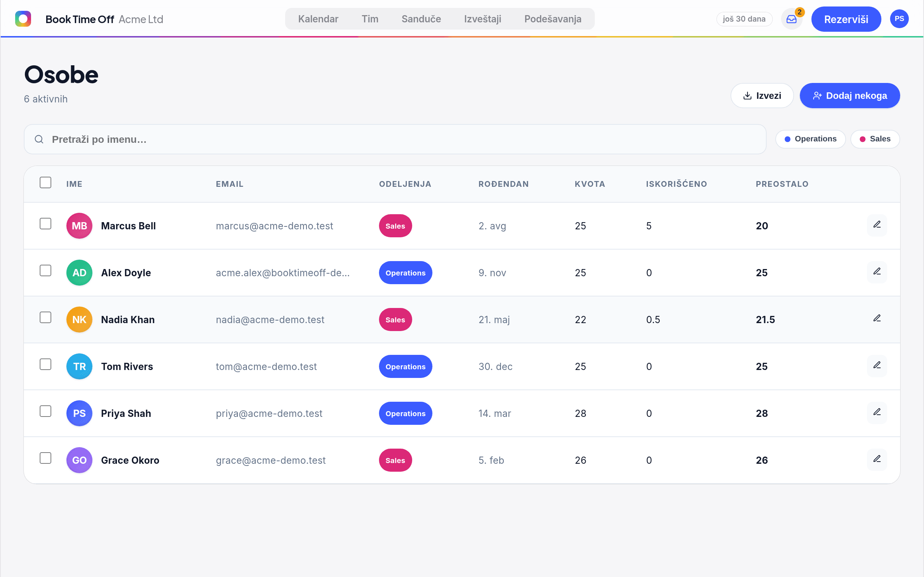
Task: Click the Book Time Off logo icon
Action: pyautogui.click(x=23, y=19)
